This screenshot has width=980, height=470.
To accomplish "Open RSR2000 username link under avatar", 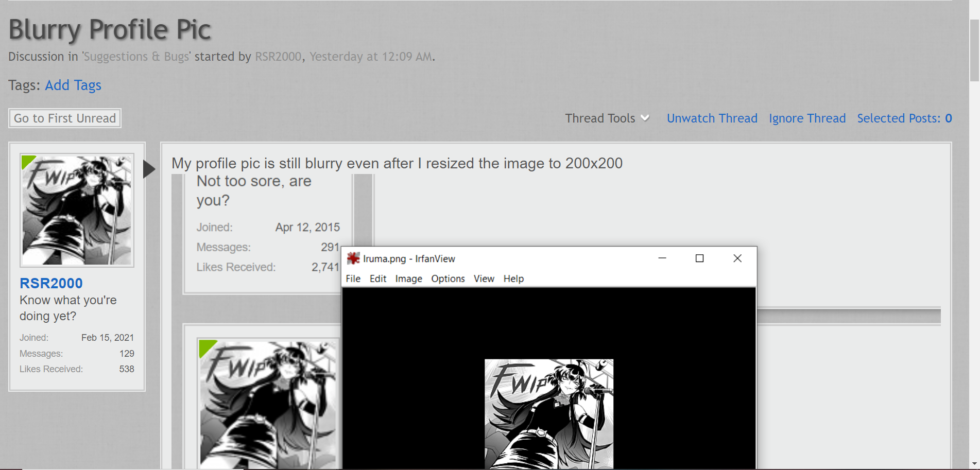I will click(51, 283).
